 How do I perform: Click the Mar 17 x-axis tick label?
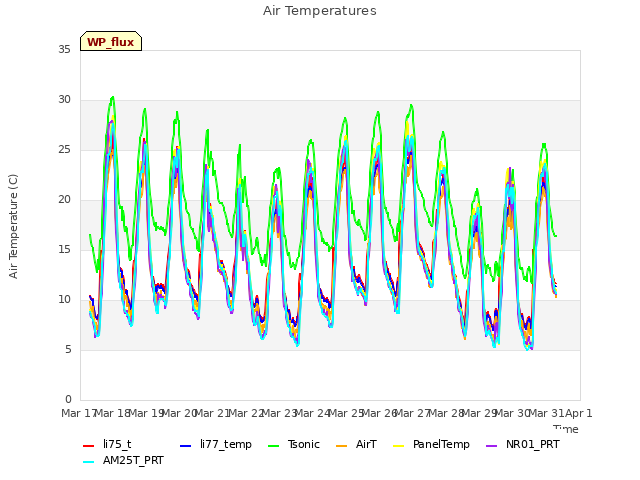[79, 413]
